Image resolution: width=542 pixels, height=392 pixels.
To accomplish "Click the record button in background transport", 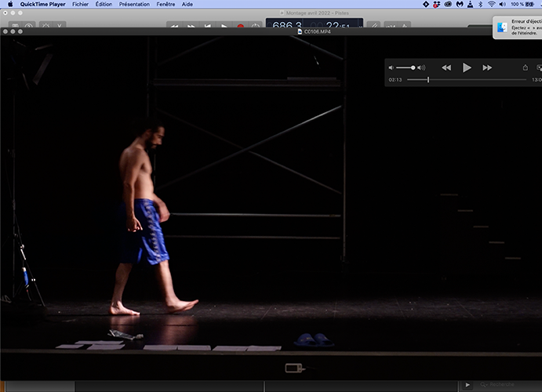I will (x=240, y=27).
